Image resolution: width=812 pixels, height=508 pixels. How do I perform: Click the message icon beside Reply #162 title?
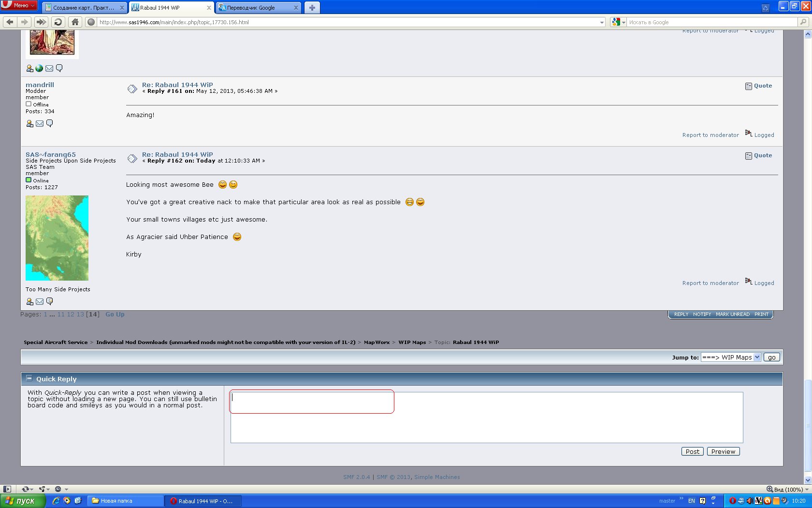pos(132,159)
